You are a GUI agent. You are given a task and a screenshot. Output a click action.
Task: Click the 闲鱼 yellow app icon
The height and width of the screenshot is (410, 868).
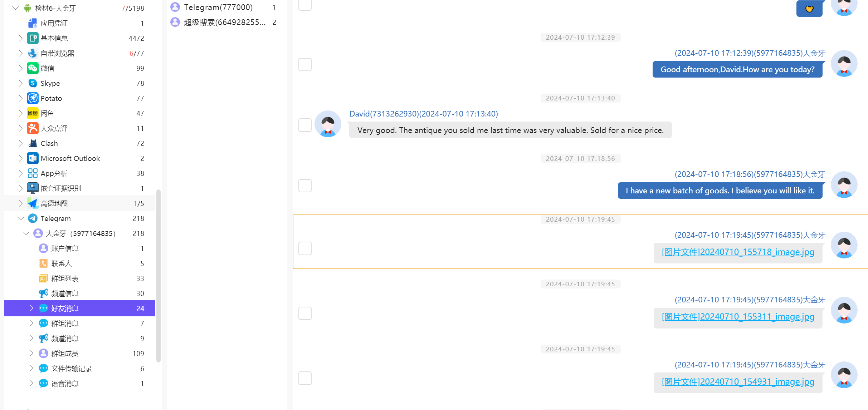coord(33,113)
